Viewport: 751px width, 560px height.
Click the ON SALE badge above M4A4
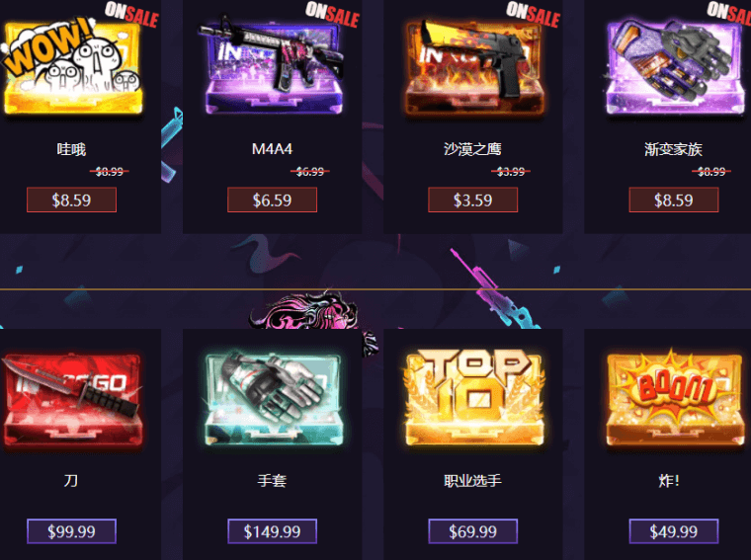[x=332, y=15]
